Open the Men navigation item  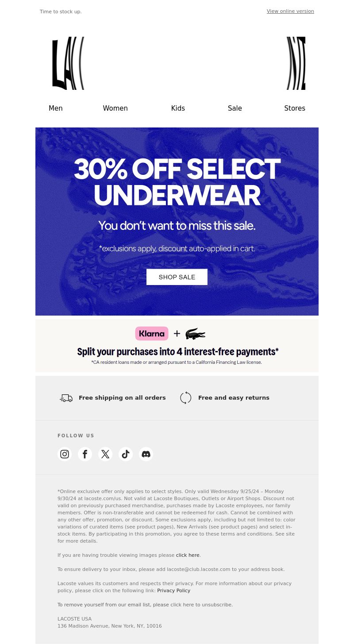click(x=56, y=108)
